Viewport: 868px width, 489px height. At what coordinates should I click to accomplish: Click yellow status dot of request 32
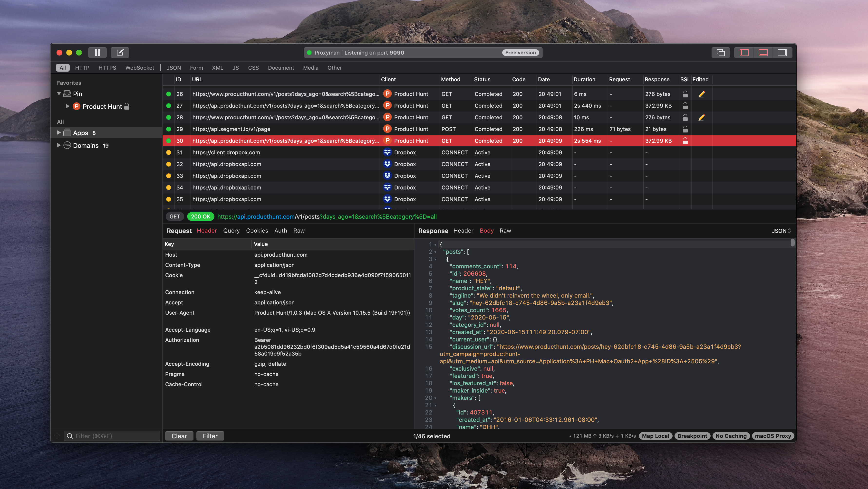tap(168, 164)
